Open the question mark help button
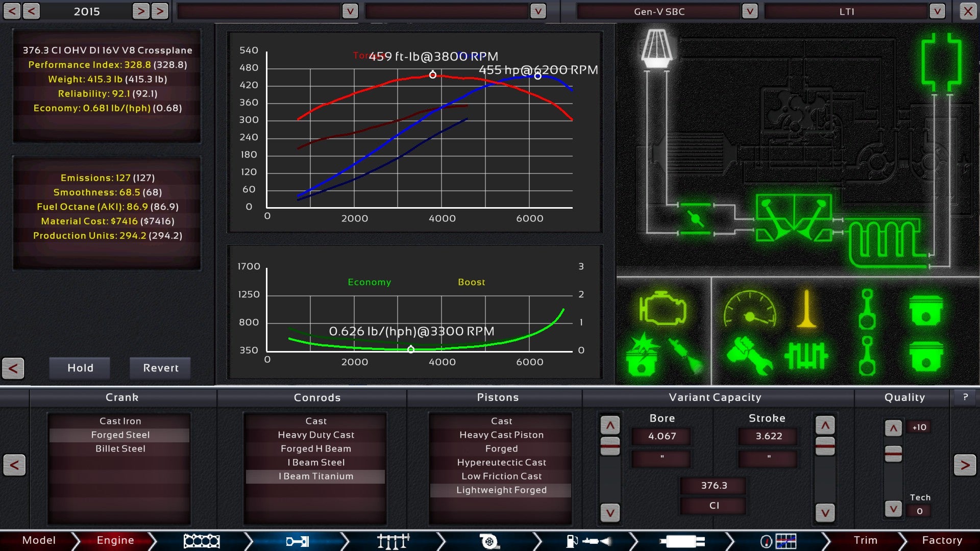This screenshot has height=551, width=980. tap(965, 397)
